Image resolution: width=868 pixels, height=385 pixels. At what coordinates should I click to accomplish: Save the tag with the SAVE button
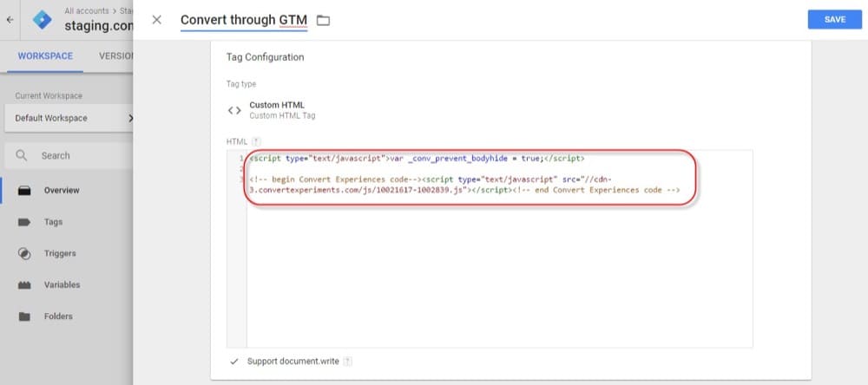point(835,19)
